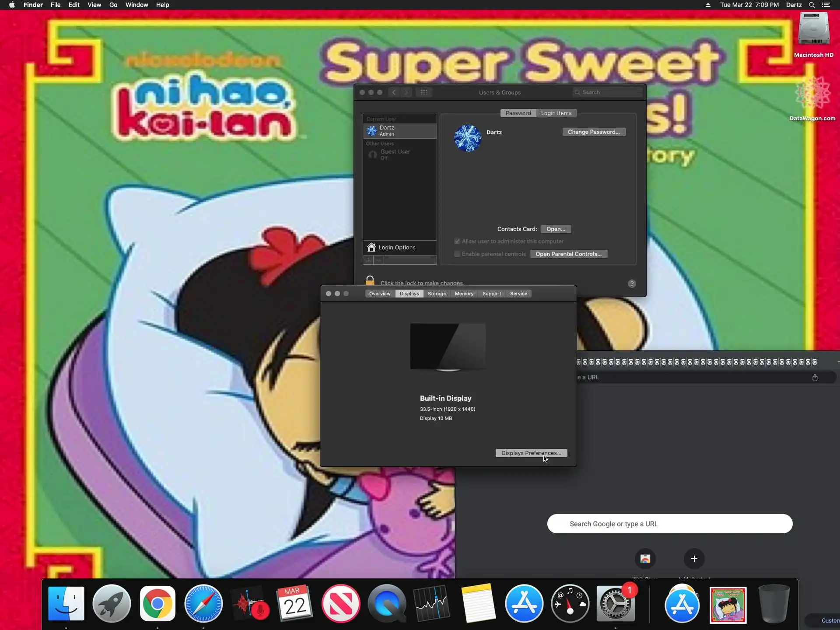Select the Storage tab
The width and height of the screenshot is (840, 630).
(437, 294)
